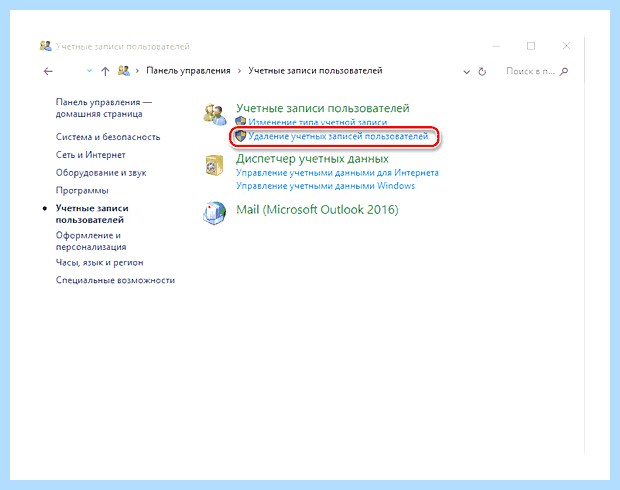Click the Mail Outlook icon

click(215, 213)
